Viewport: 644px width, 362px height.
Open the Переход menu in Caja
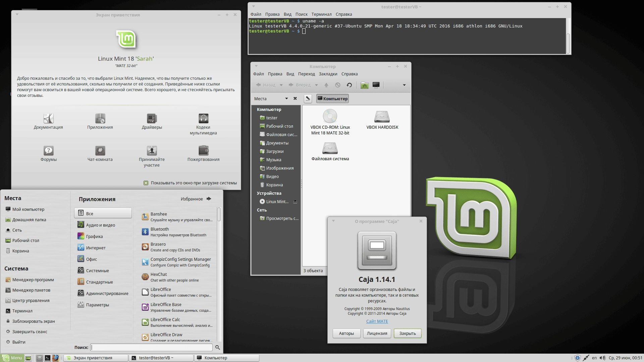307,74
